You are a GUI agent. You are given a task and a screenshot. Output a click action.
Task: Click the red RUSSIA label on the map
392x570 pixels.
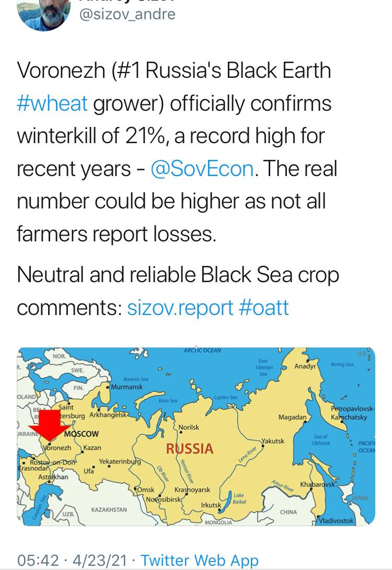(190, 449)
